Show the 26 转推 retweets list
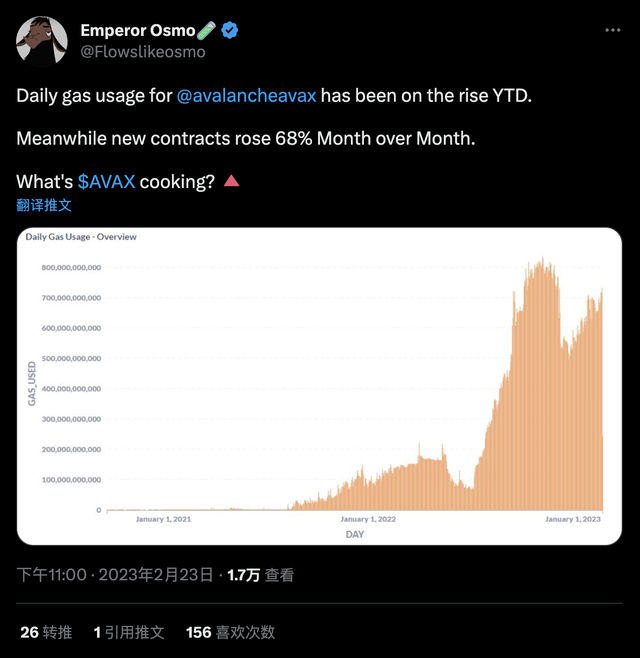 tap(46, 632)
